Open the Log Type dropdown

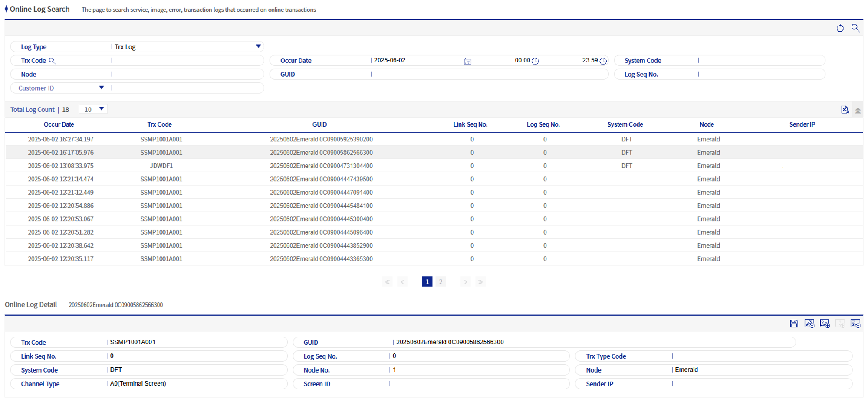click(x=258, y=46)
